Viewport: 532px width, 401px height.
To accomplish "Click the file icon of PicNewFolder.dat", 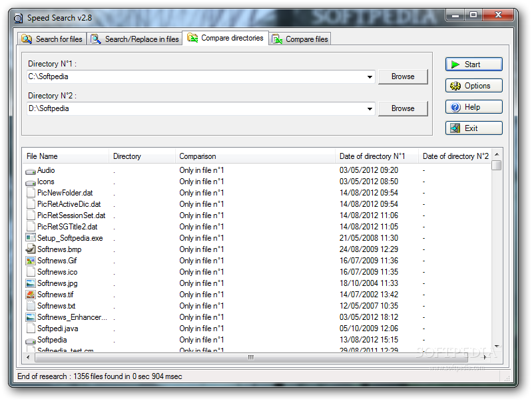I will [31, 193].
